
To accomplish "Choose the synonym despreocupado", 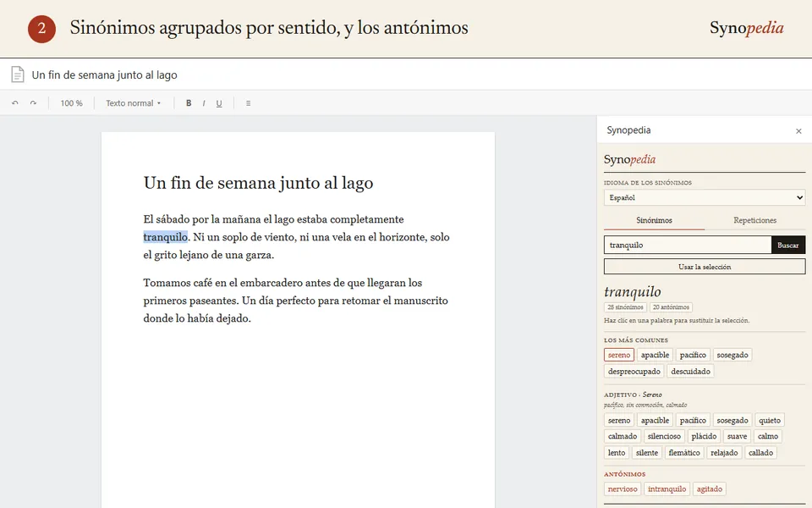I will click(634, 371).
